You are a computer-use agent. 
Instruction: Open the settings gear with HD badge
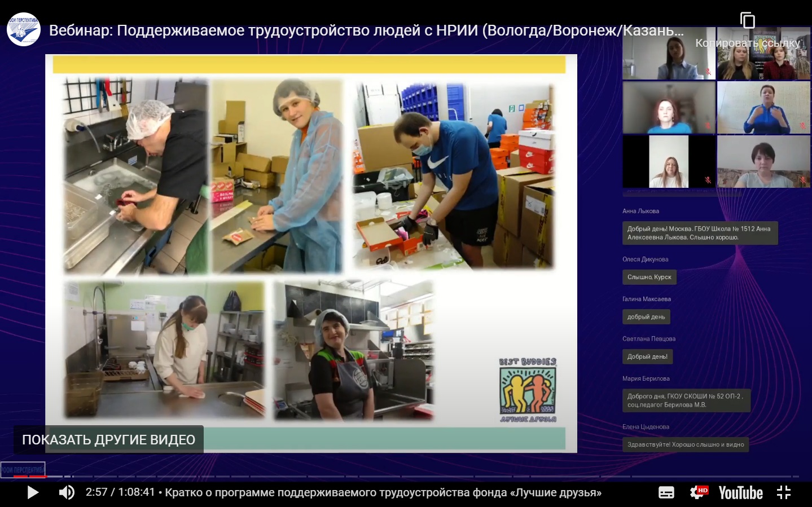(698, 492)
